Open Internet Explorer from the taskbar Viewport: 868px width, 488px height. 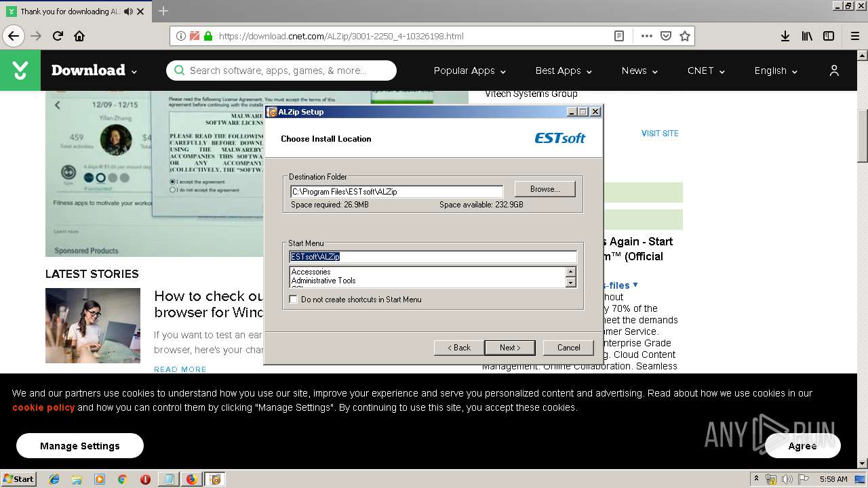(54, 479)
